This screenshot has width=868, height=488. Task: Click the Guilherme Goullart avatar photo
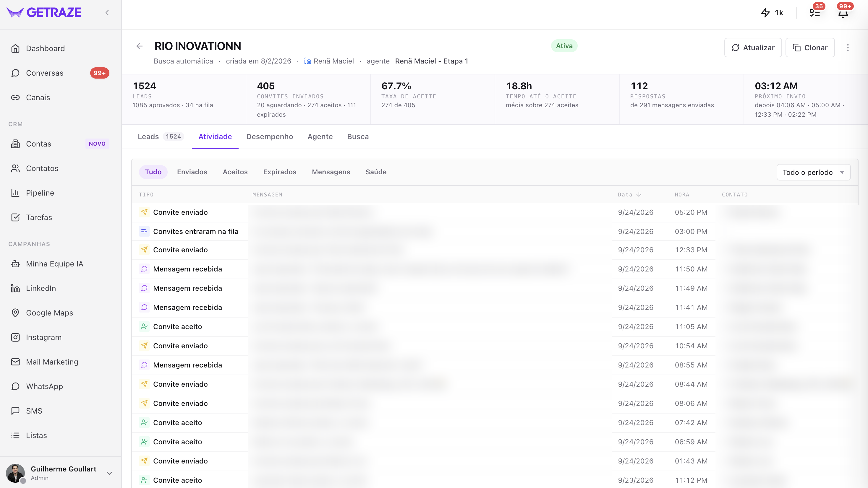pyautogui.click(x=15, y=473)
